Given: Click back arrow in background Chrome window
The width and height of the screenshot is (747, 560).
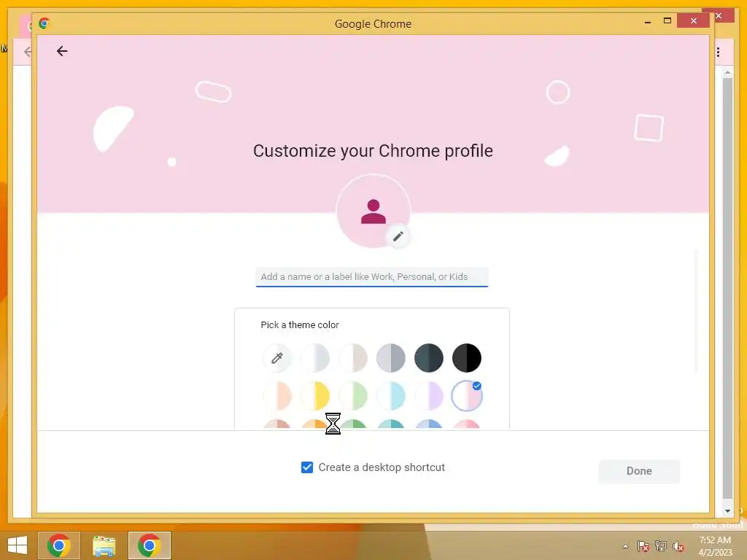Looking at the screenshot, I should [27, 52].
